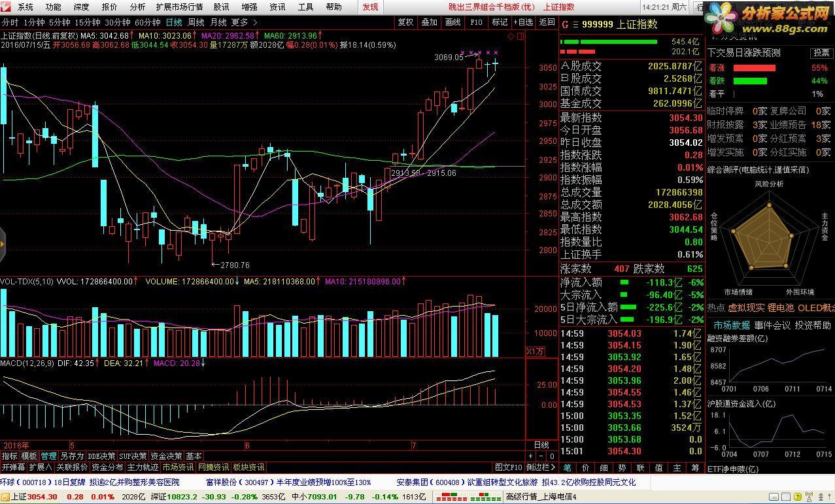Open the 系统 menu

pyautogui.click(x=25, y=7)
